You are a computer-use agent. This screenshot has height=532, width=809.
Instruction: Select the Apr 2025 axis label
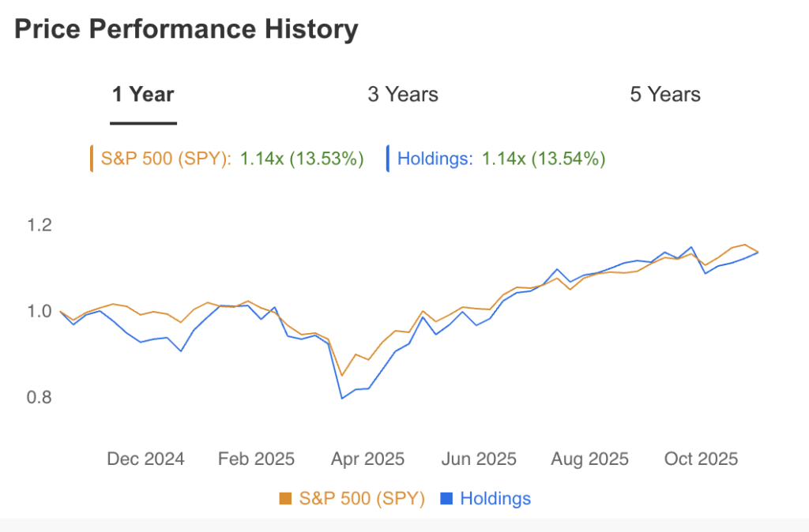(x=367, y=459)
